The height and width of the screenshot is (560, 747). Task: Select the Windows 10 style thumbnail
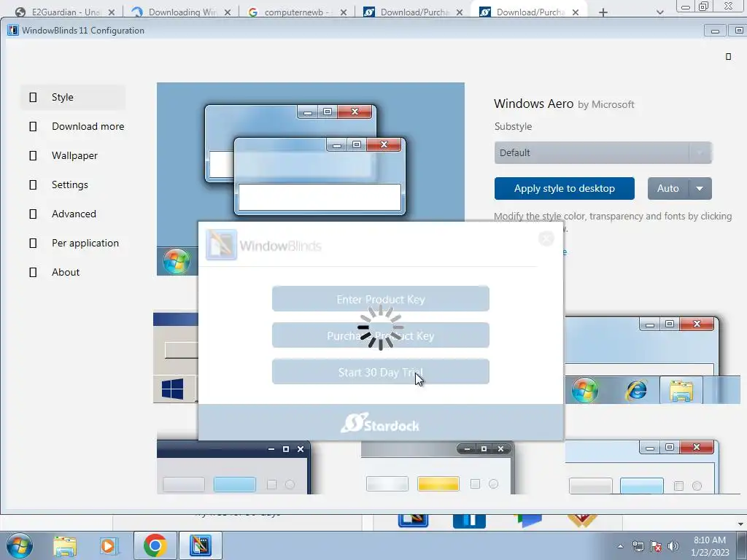(175, 357)
